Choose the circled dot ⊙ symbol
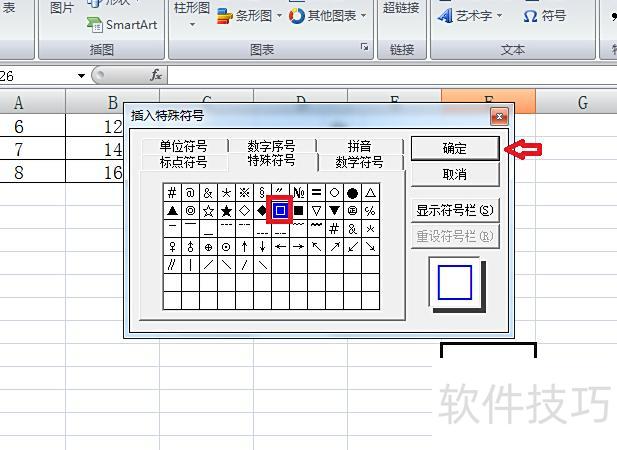The width and height of the screenshot is (617, 450). (x=226, y=247)
